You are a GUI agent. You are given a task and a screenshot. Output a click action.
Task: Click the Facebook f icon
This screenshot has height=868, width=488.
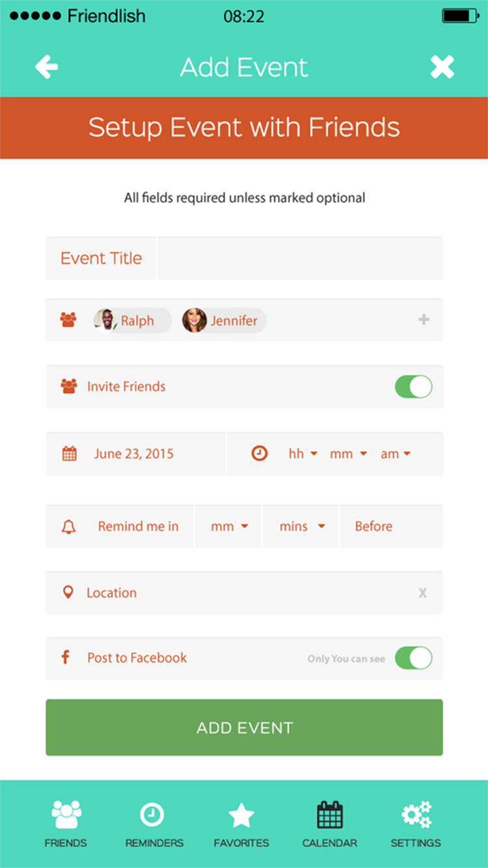tap(65, 658)
